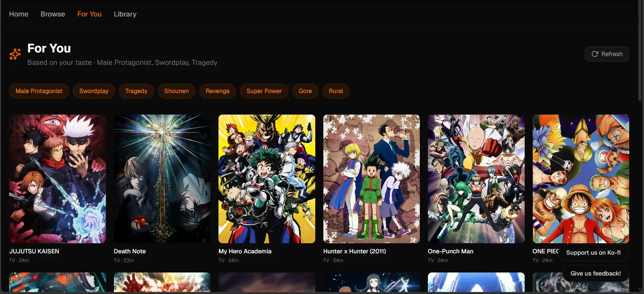Open the Hunter x Hunter (2011) poster
This screenshot has height=294, width=644.
[371, 179]
